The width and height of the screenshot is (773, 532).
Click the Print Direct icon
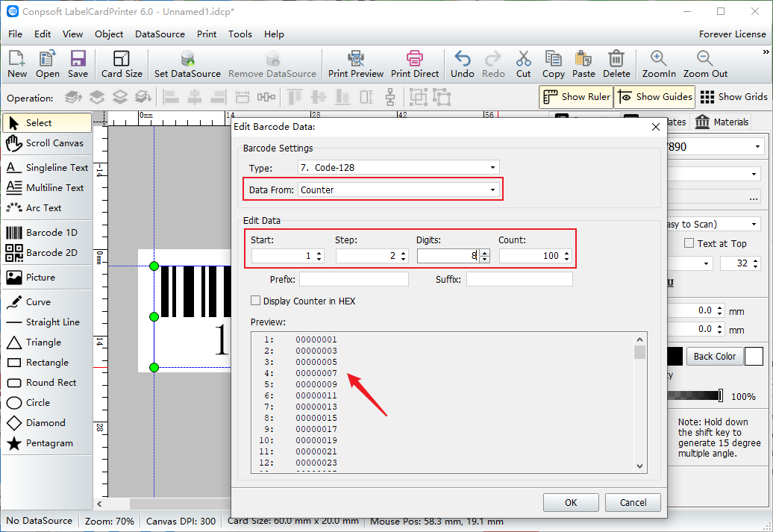pyautogui.click(x=415, y=64)
